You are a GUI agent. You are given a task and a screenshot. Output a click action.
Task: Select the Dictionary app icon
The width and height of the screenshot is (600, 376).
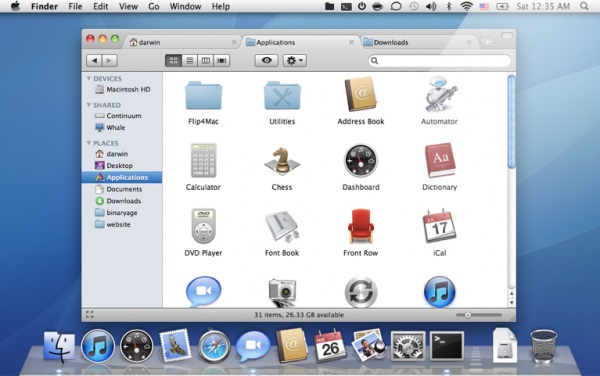click(440, 161)
